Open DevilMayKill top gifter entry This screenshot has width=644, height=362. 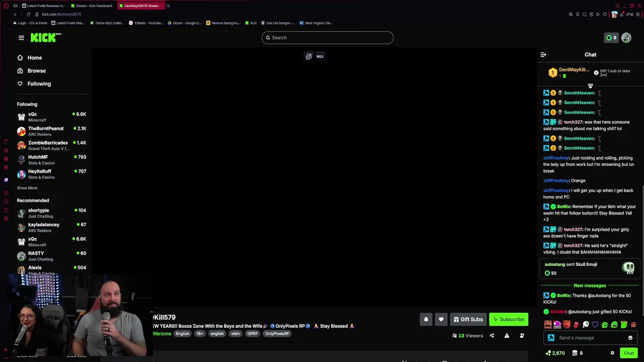click(569, 73)
